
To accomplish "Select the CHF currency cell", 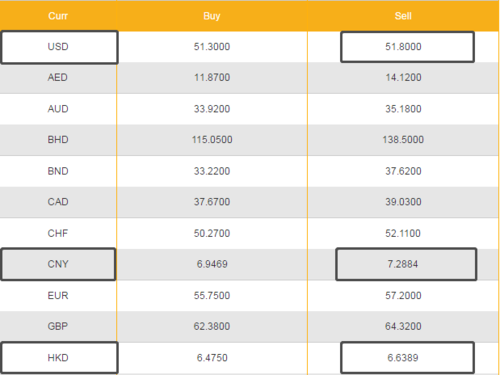I will tap(58, 233).
